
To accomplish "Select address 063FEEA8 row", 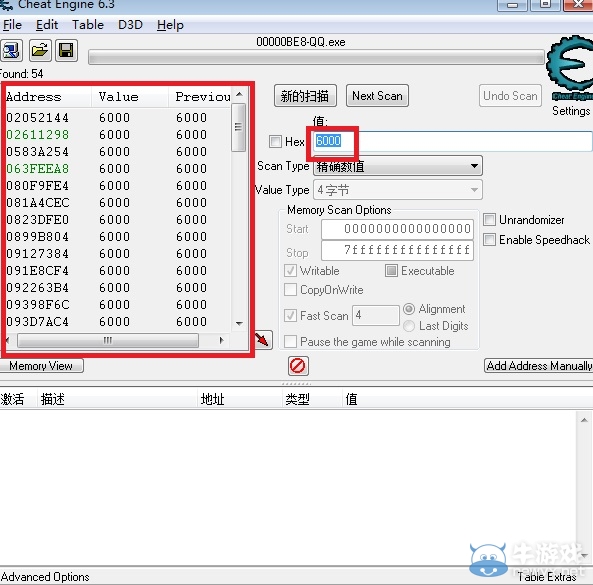I will 117,169.
